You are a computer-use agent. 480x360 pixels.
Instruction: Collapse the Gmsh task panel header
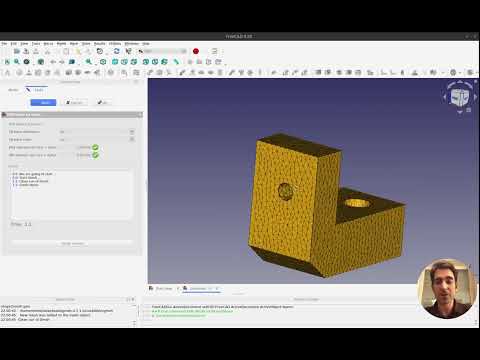(72, 115)
